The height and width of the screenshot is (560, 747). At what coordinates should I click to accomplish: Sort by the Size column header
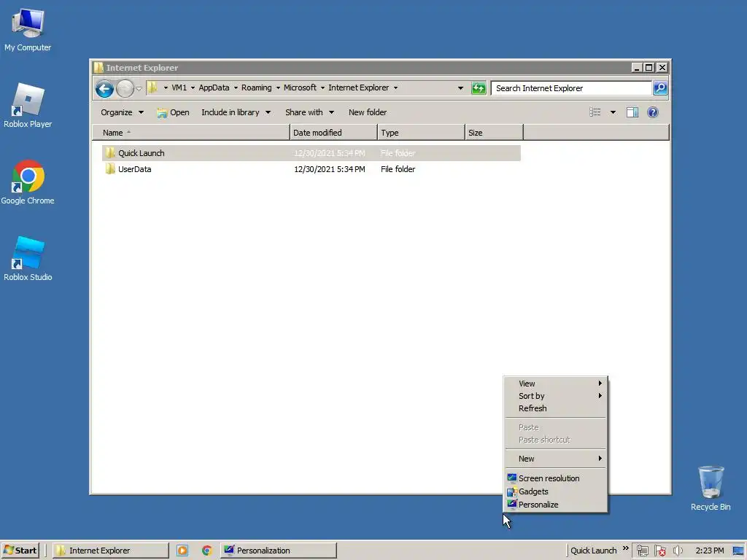[x=494, y=133]
